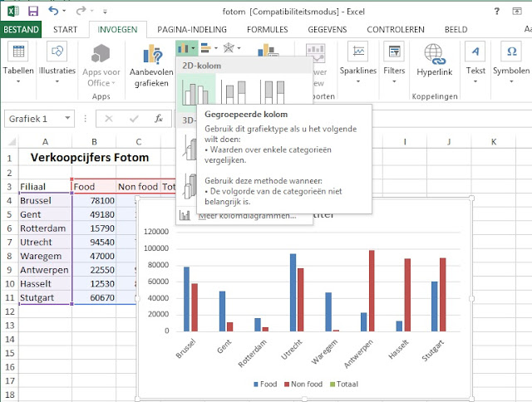Open the Tekst menu

[475, 62]
